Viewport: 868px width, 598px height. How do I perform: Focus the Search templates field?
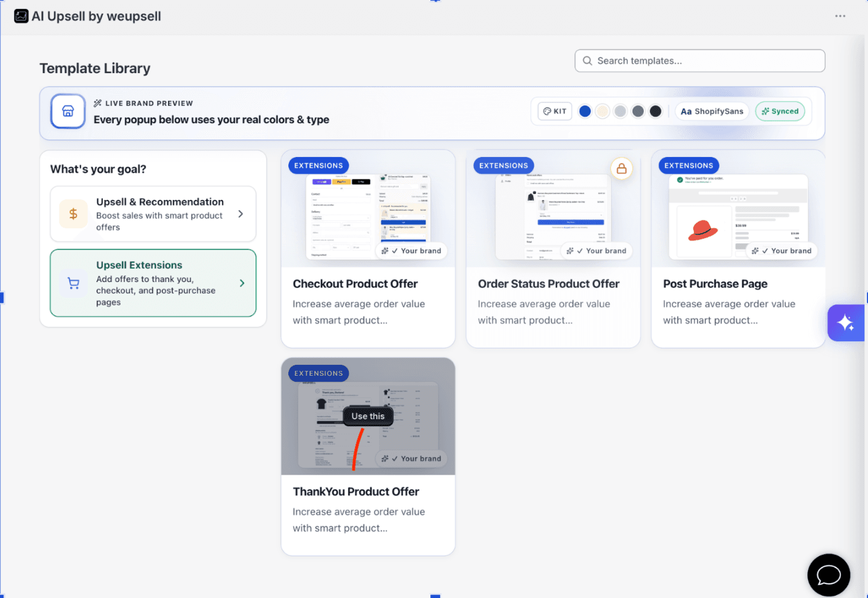[x=700, y=61]
